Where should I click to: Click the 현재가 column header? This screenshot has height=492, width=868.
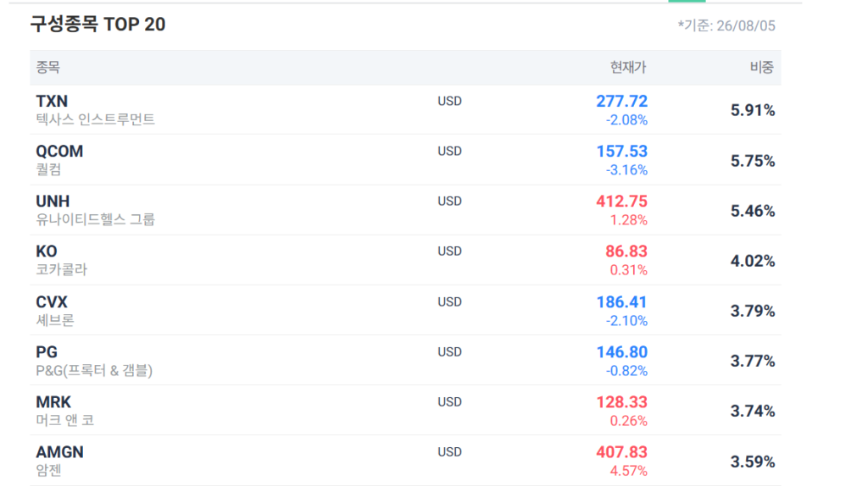[x=628, y=68]
